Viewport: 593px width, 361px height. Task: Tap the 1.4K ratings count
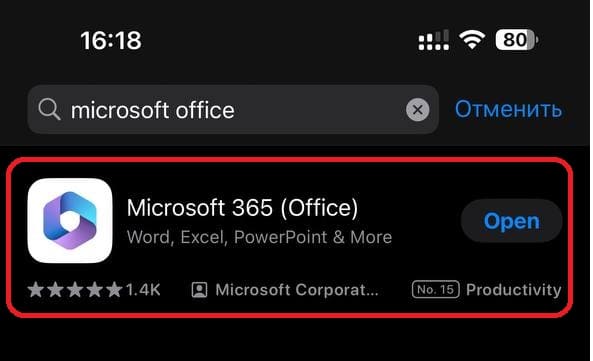143,290
